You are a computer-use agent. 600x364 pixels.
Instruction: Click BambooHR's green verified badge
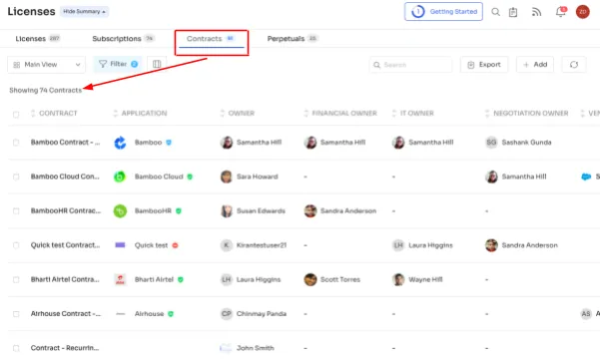coord(179,211)
